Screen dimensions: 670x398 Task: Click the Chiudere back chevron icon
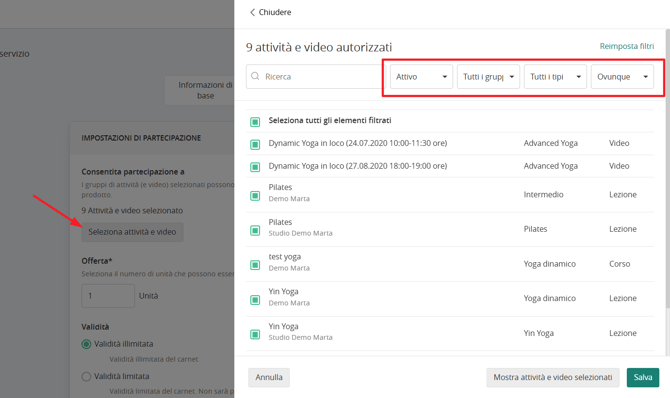tap(252, 12)
